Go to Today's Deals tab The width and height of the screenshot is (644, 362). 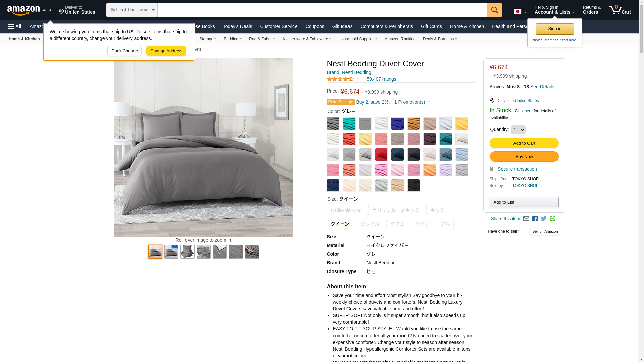point(237,26)
